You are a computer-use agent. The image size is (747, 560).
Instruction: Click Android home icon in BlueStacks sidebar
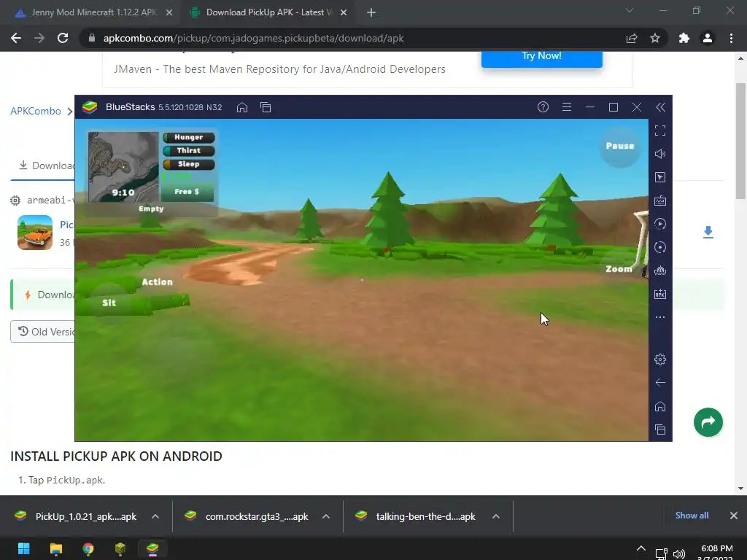click(660, 406)
